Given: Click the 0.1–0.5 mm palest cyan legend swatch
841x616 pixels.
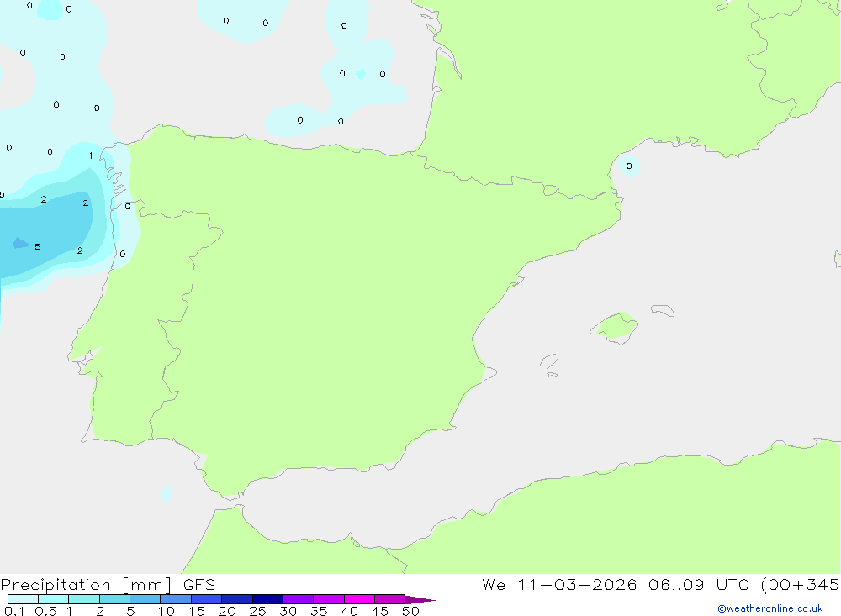Looking at the screenshot, I should click(23, 599).
